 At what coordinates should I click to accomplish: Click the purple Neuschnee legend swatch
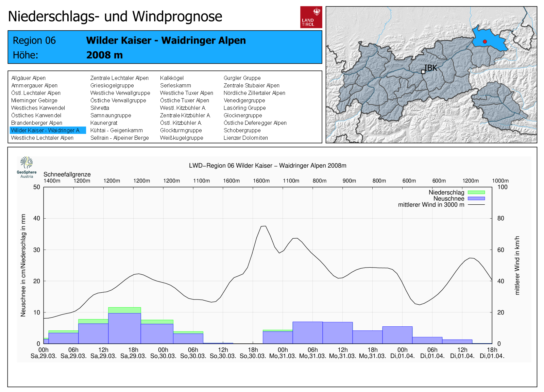[x=476, y=199]
